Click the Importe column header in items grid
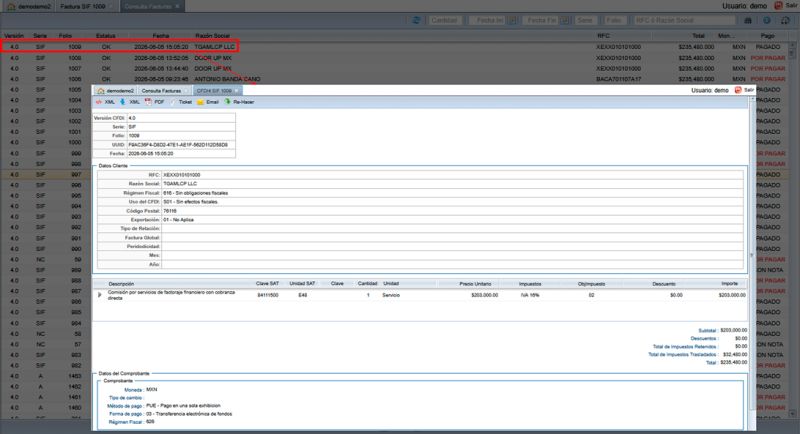 pyautogui.click(x=730, y=284)
